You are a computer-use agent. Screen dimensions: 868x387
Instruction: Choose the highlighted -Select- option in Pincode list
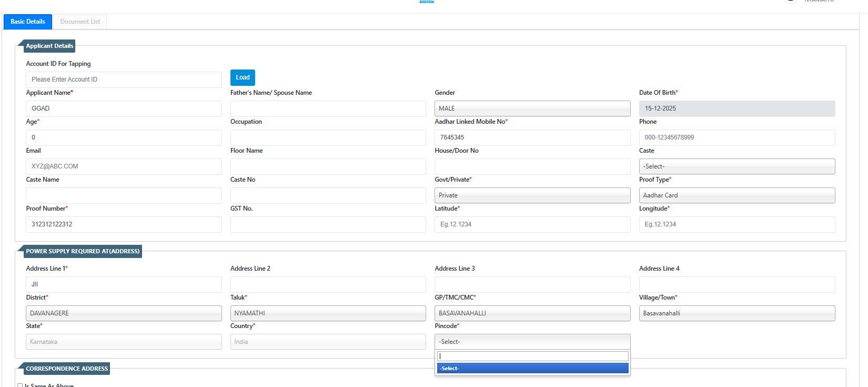point(532,369)
